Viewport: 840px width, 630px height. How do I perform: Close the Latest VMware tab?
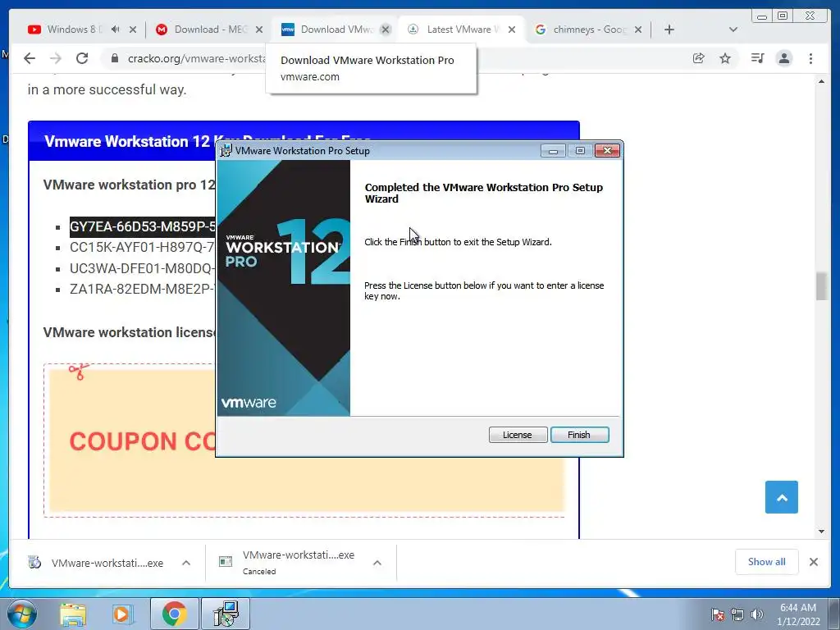(x=512, y=30)
